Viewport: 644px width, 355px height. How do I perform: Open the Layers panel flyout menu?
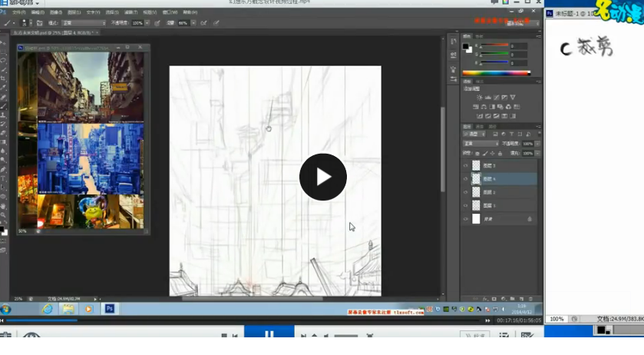pos(538,126)
